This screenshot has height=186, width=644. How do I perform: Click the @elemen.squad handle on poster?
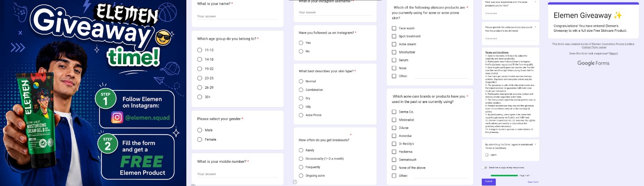point(147,118)
